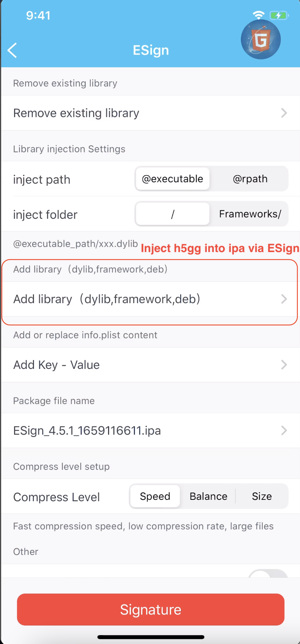Image resolution: width=300 pixels, height=644 pixels.
Task: Select @rpath inject path option
Action: tap(250, 179)
